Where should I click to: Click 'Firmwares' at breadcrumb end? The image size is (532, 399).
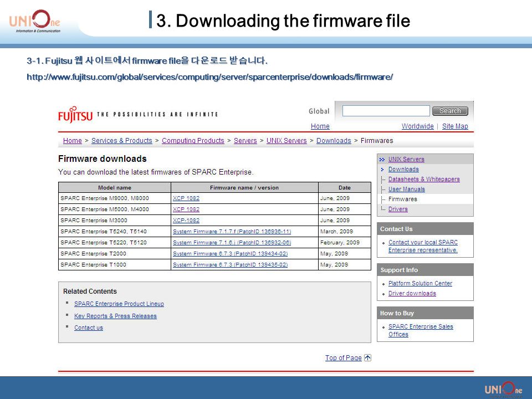[x=377, y=140]
